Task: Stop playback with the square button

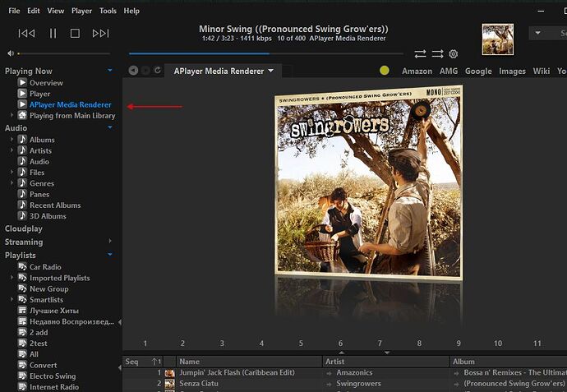Action: point(75,33)
